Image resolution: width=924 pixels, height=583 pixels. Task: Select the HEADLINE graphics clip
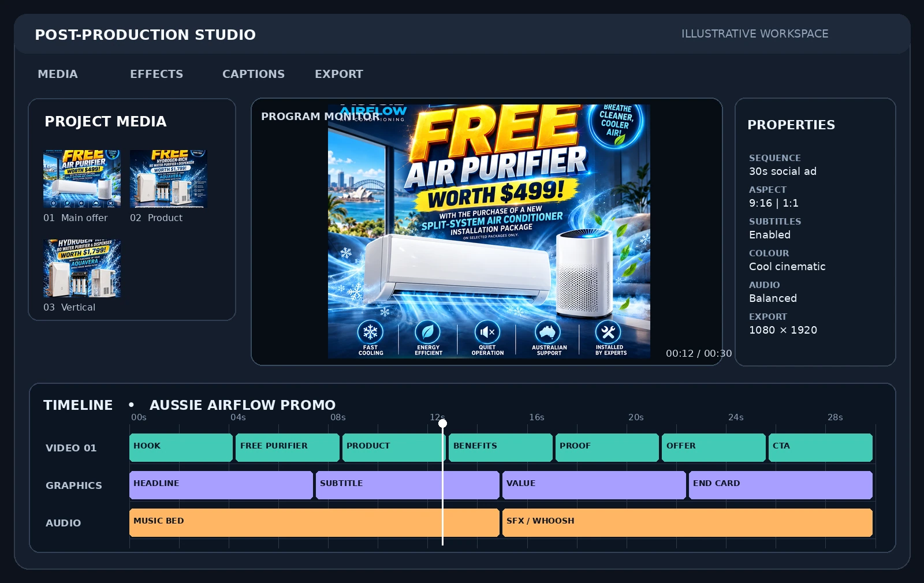click(221, 485)
